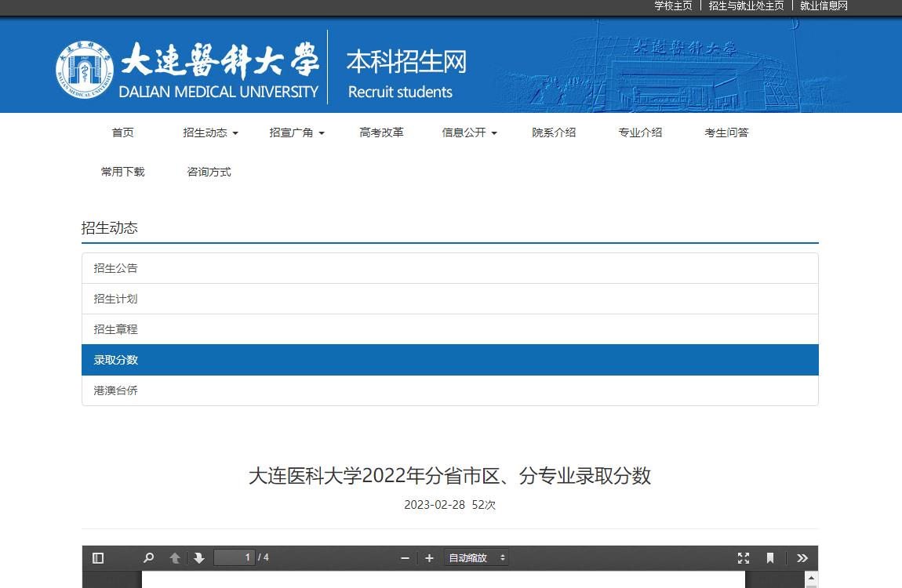The height and width of the screenshot is (588, 902).
Task: Open 院系介绍 navigation item
Action: tap(554, 132)
